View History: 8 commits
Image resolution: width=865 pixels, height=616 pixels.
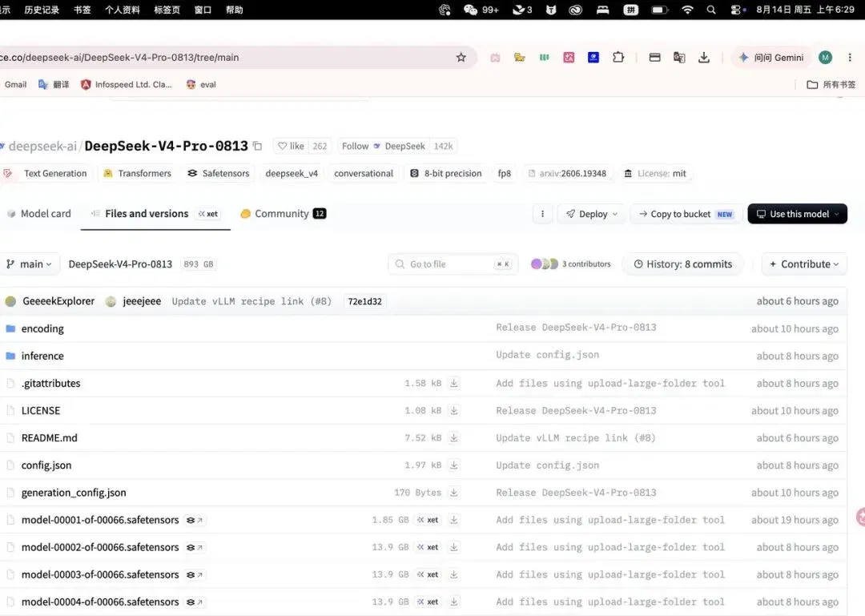pyautogui.click(x=683, y=264)
